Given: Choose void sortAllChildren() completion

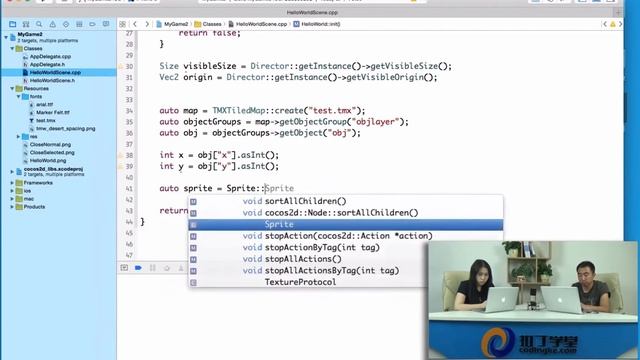Looking at the screenshot, I should (345, 201).
